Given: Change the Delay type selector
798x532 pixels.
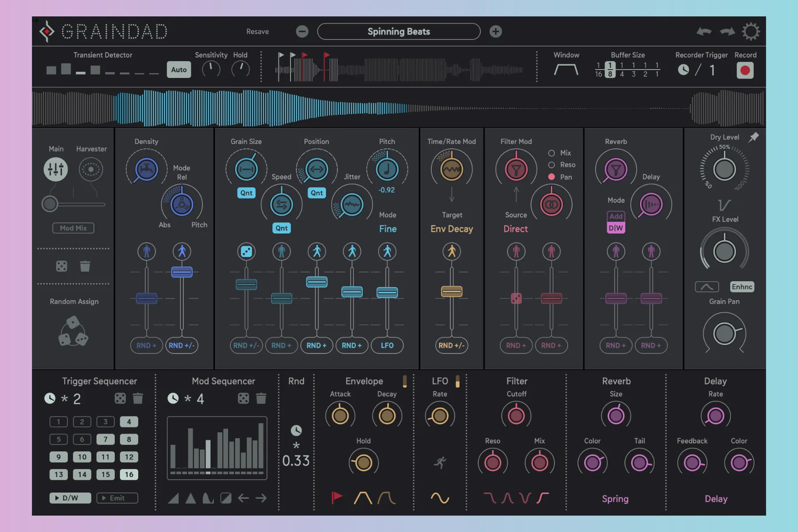Looking at the screenshot, I should point(716,499).
